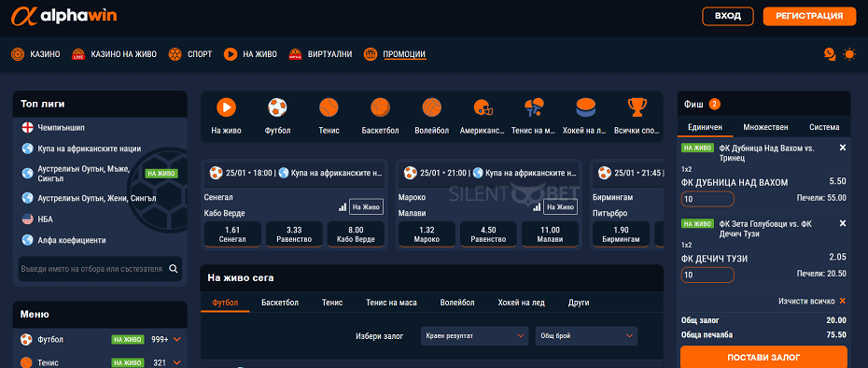Select American football helmet icon
868x368 pixels.
click(483, 106)
